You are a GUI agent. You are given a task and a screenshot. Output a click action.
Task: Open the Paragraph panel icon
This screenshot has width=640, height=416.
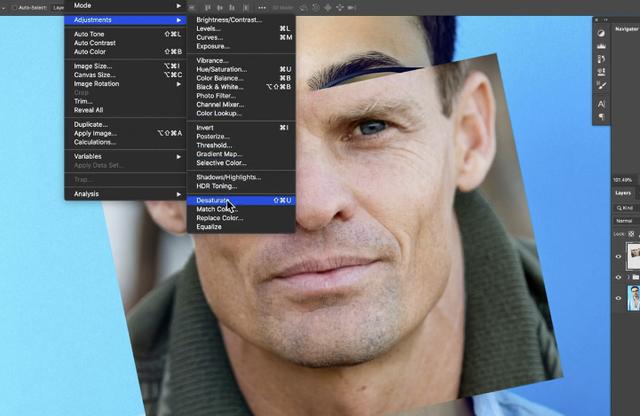point(601,117)
